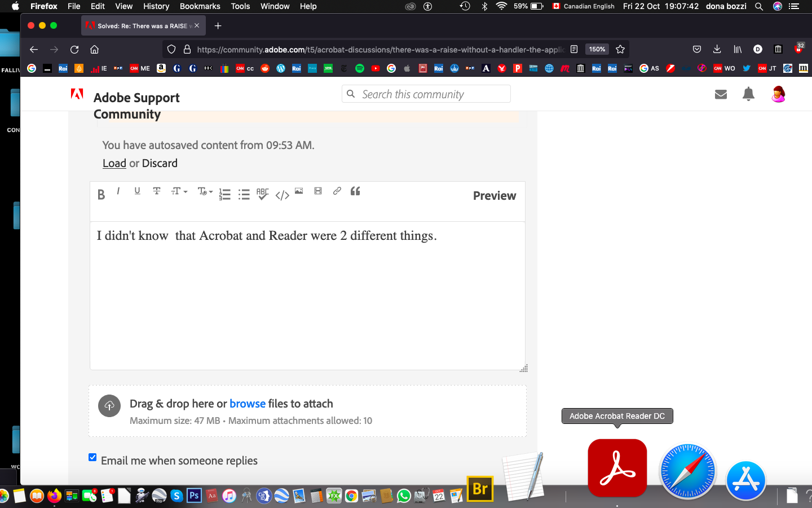Screen dimensions: 812x508
Task: Uncheck Email me when someone replies
Action: (92, 457)
